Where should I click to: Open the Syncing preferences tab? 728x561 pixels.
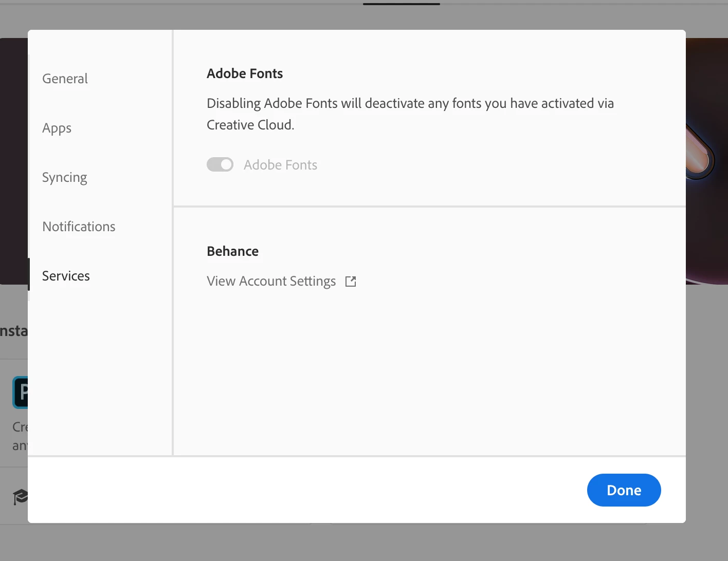[65, 177]
